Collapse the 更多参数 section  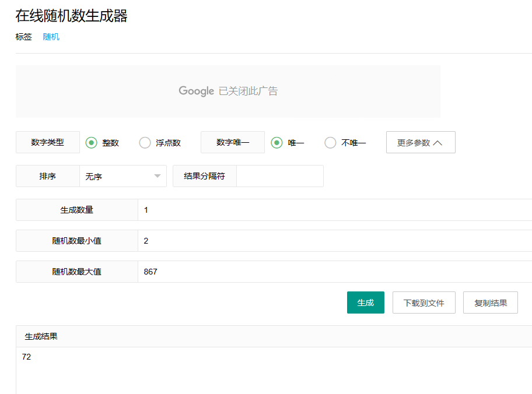[420, 143]
